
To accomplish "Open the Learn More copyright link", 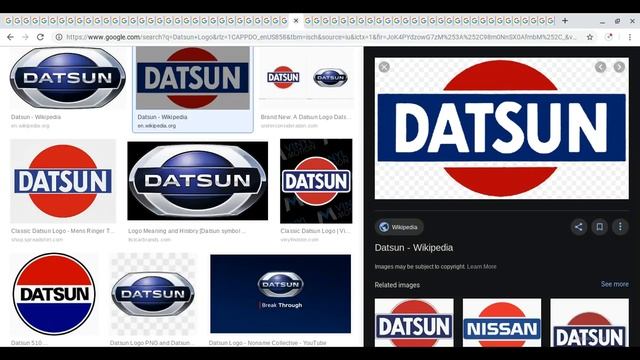I will pos(482,267).
